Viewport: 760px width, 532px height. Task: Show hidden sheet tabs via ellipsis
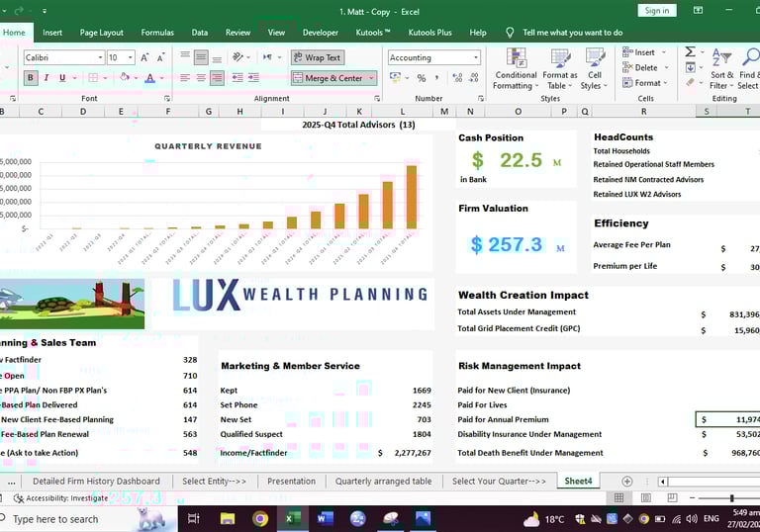point(11,482)
